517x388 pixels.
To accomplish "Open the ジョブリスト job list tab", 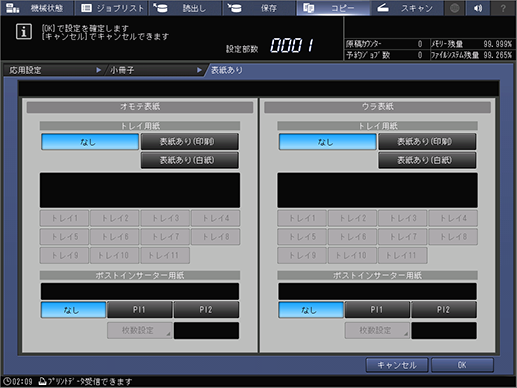I will [x=112, y=8].
